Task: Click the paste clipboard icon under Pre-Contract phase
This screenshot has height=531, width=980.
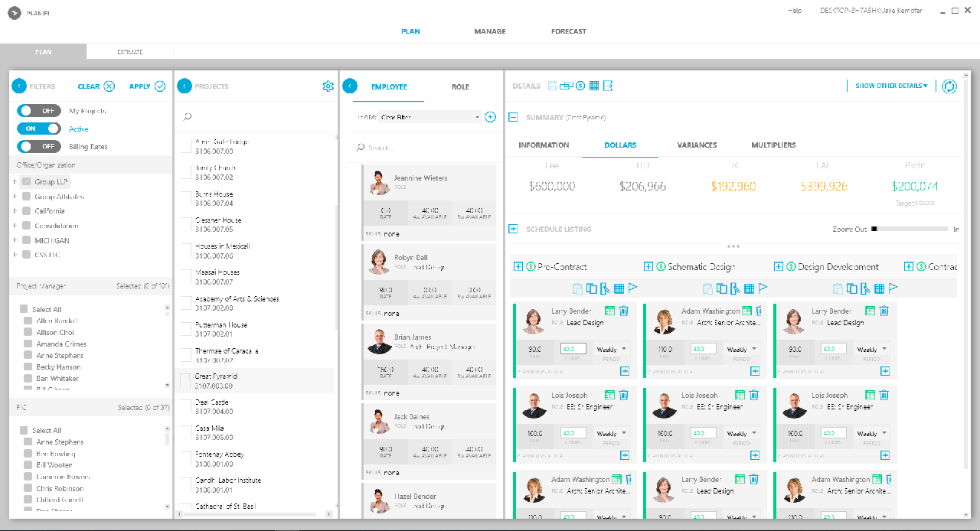Action: tap(577, 288)
